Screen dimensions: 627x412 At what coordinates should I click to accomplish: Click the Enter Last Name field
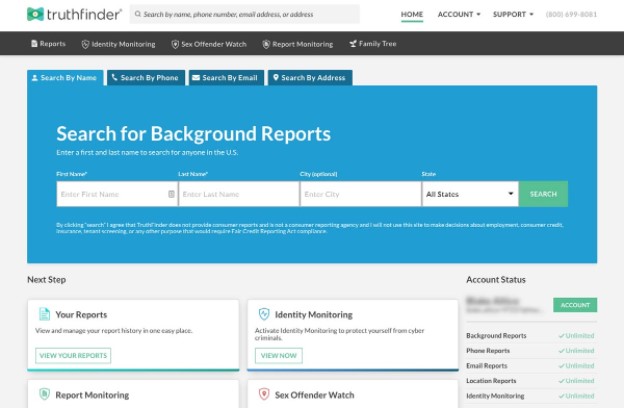pos(239,194)
